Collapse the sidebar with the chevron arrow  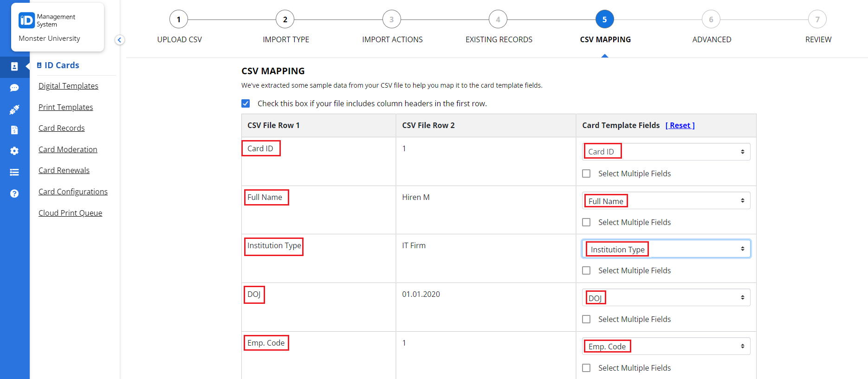120,40
